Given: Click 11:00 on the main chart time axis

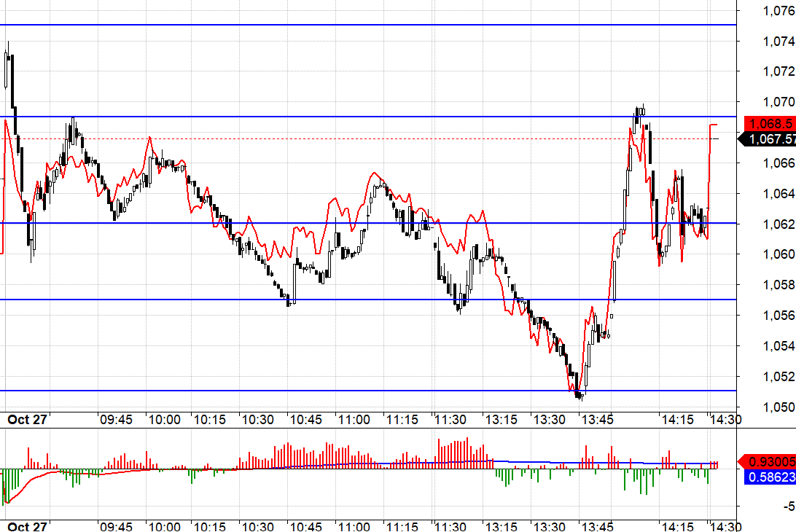Looking at the screenshot, I should tap(354, 420).
